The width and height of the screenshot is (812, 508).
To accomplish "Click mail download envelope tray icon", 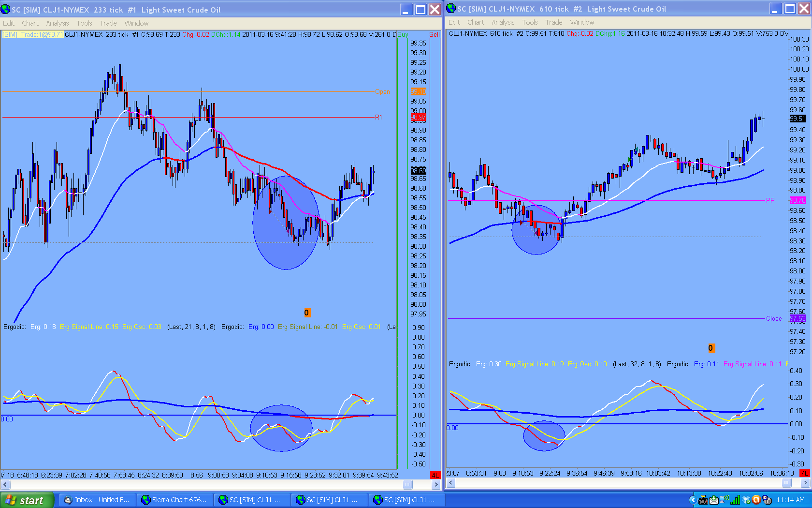I will coord(714,500).
